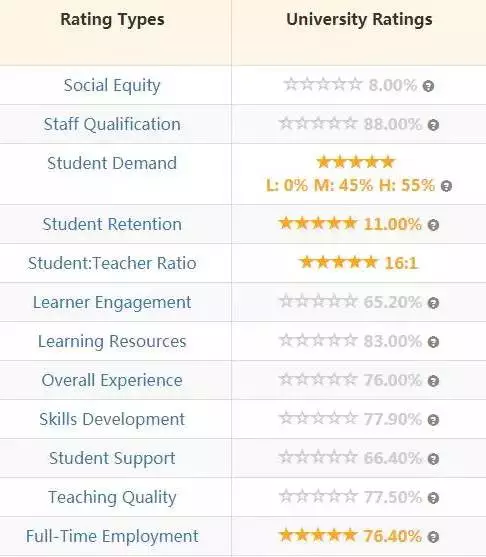Click help icon beside Full-Time Employment 76.40%

433,537
